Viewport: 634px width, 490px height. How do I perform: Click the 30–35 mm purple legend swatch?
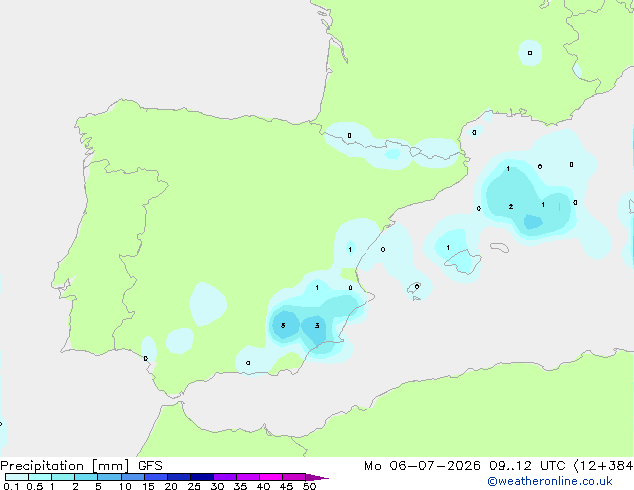coord(225,477)
